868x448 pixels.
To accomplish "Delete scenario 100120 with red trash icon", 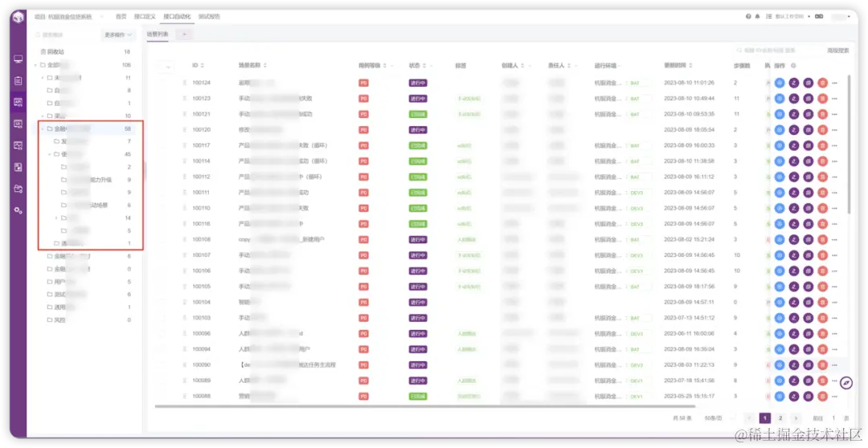I will 823,129.
